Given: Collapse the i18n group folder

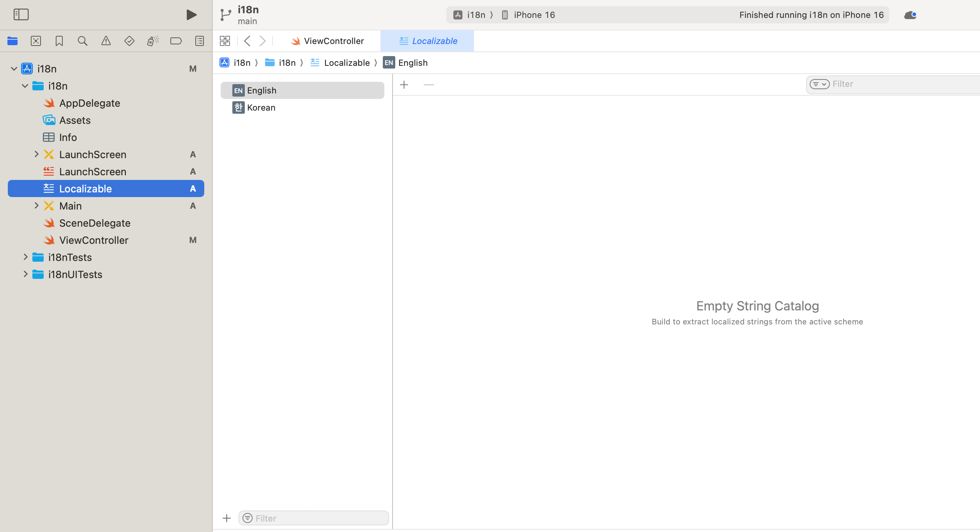Looking at the screenshot, I should point(25,86).
